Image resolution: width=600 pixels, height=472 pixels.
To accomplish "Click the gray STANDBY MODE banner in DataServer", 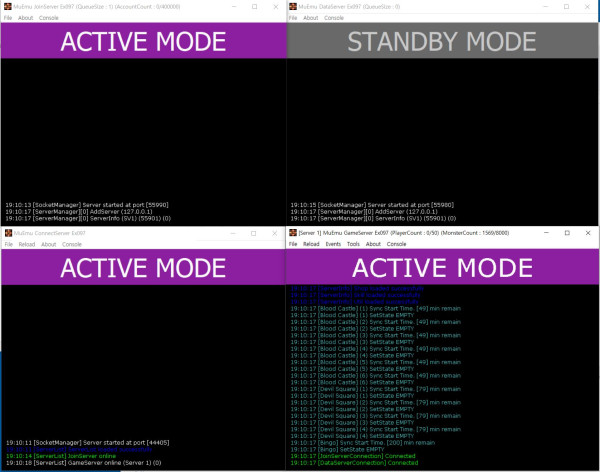I will click(x=442, y=42).
